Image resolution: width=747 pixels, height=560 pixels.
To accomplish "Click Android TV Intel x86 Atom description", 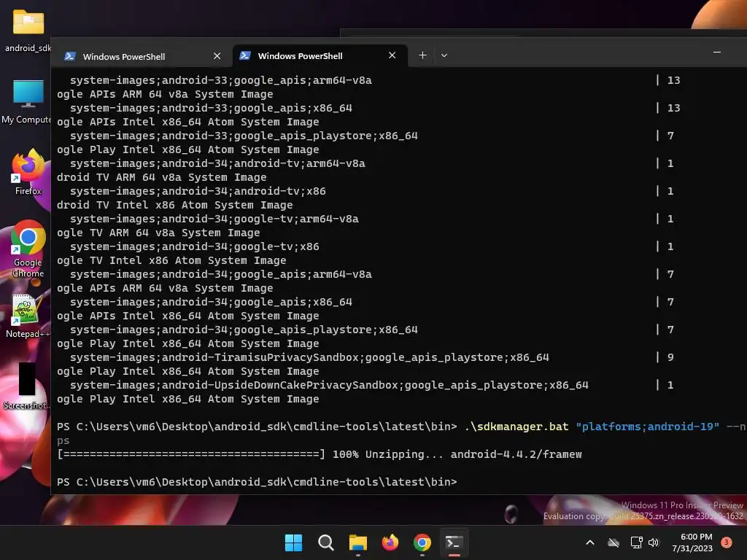I will (175, 205).
